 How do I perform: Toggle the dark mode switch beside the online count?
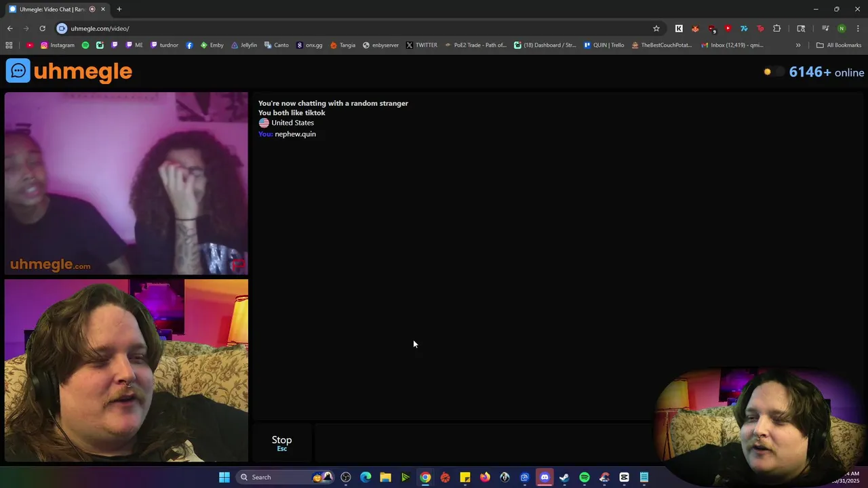[x=773, y=72]
